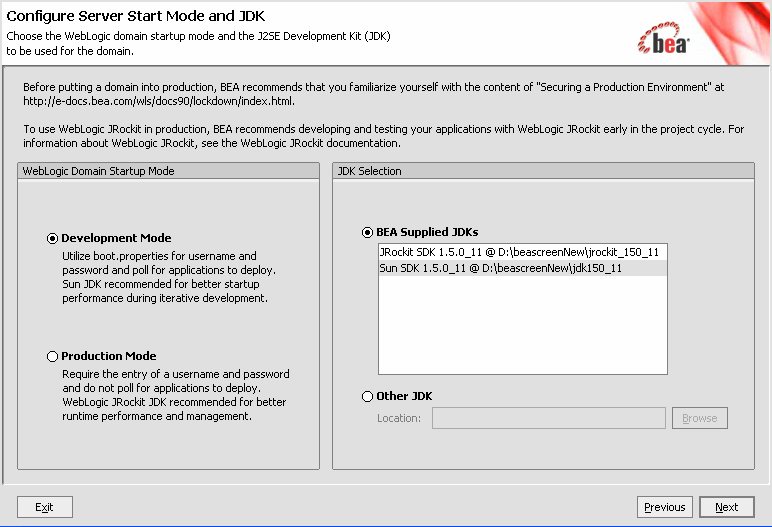
Task: Choose Production Mode startup option
Action: 52,356
